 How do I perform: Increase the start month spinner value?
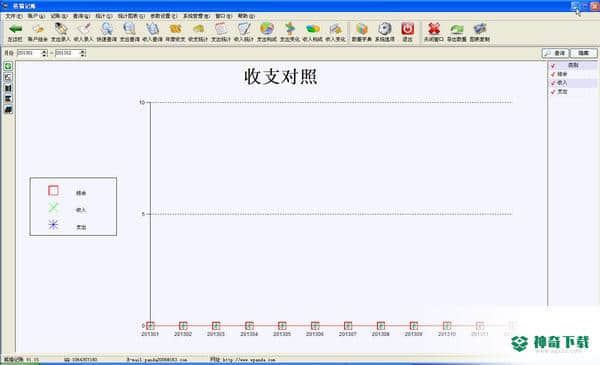click(44, 51)
